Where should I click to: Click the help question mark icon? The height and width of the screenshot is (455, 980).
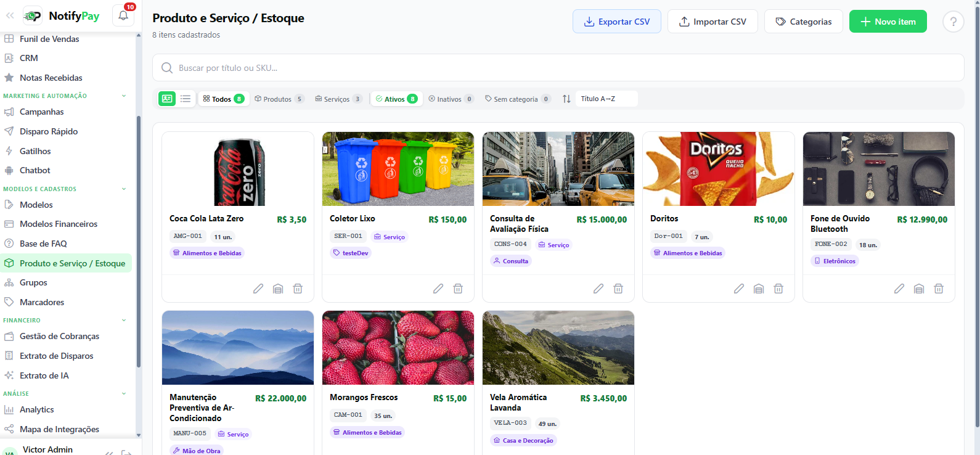click(x=953, y=22)
